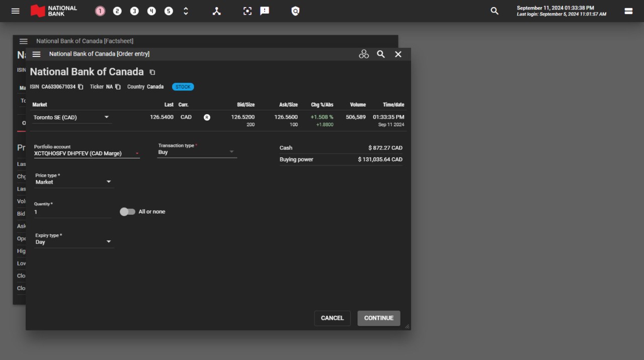Open search in the Order entry window
The width and height of the screenshot is (644, 360).
point(381,54)
